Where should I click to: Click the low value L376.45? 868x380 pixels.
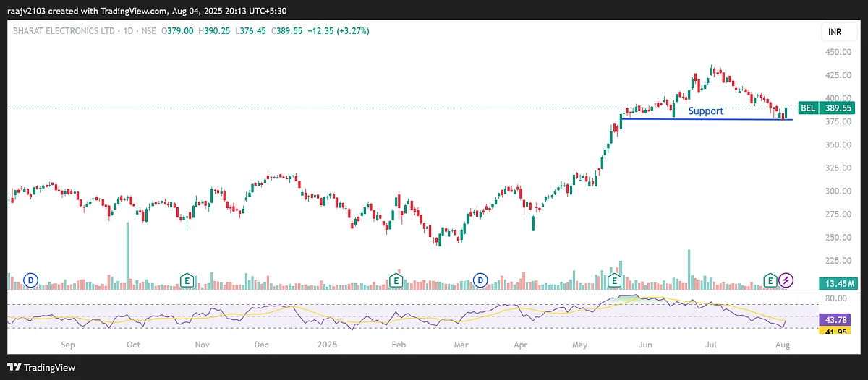pyautogui.click(x=250, y=30)
